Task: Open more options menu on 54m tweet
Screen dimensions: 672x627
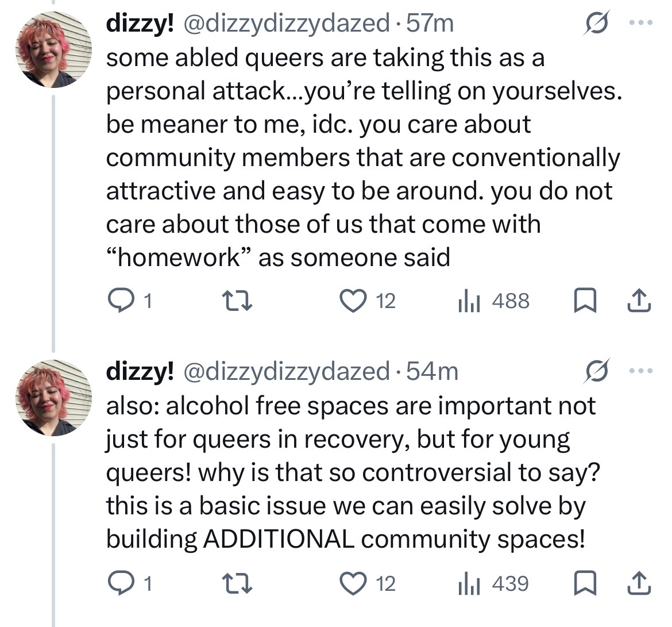Action: point(641,371)
